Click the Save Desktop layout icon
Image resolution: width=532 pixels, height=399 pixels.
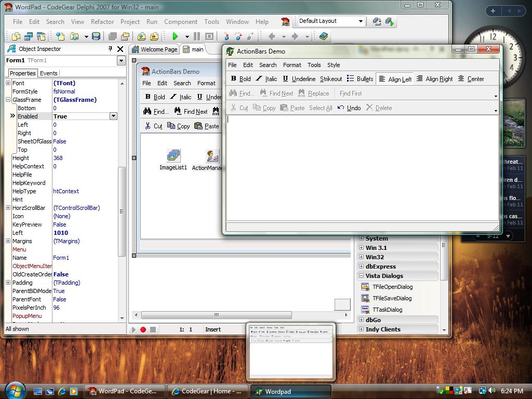pos(377,22)
